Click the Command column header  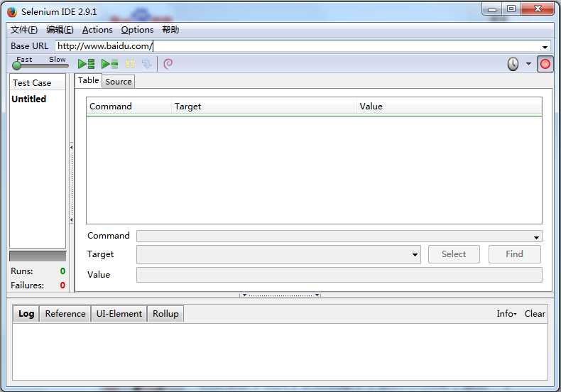[x=129, y=107]
